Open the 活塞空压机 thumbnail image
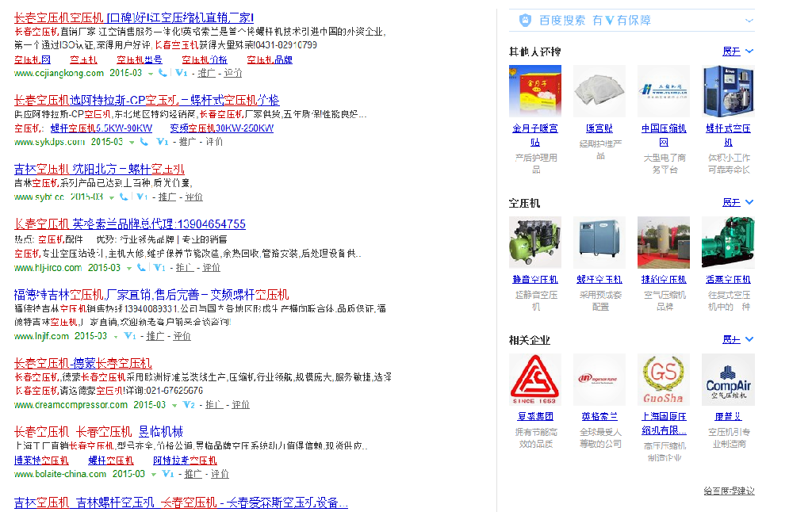 (728, 243)
